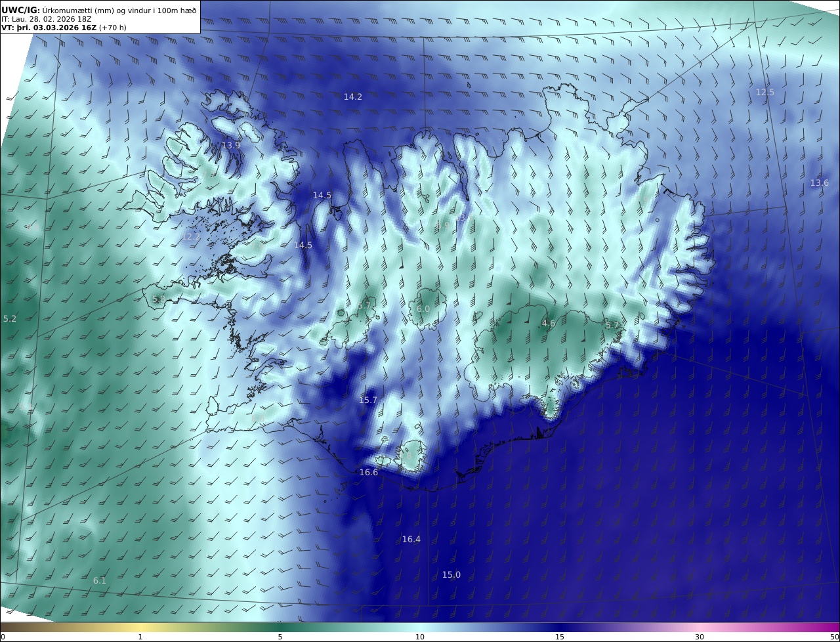Click the 0 tick on the color scale
The height and width of the screenshot is (642, 840).
pyautogui.click(x=3, y=637)
